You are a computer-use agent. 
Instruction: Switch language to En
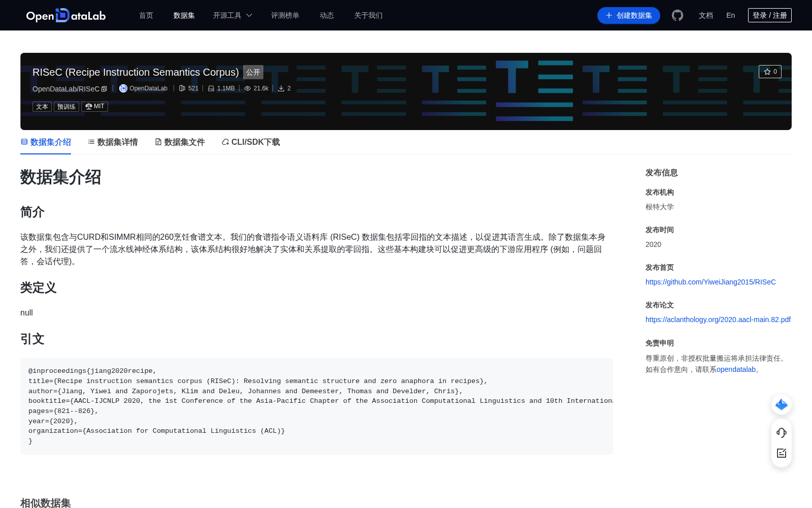click(x=731, y=15)
